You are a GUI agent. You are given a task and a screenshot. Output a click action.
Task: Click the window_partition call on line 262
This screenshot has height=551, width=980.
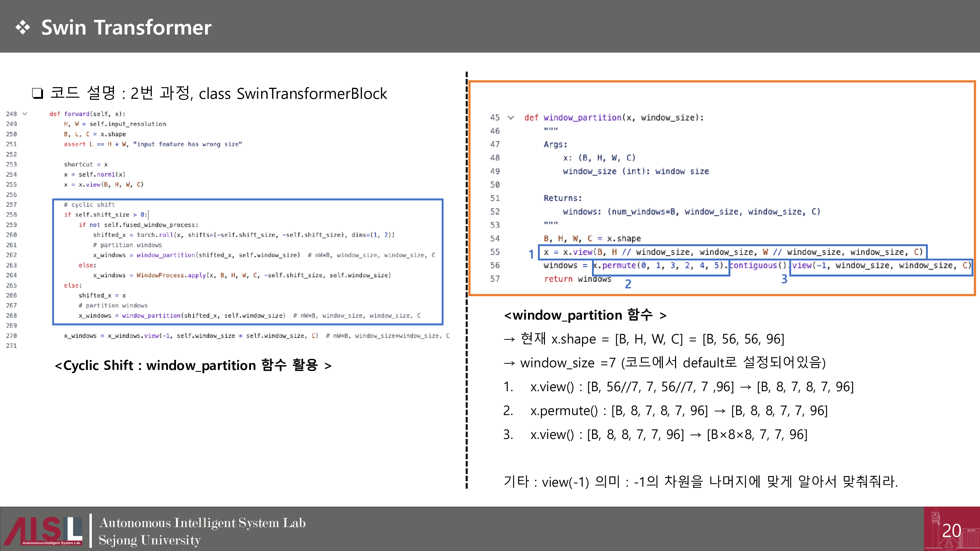pos(165,255)
